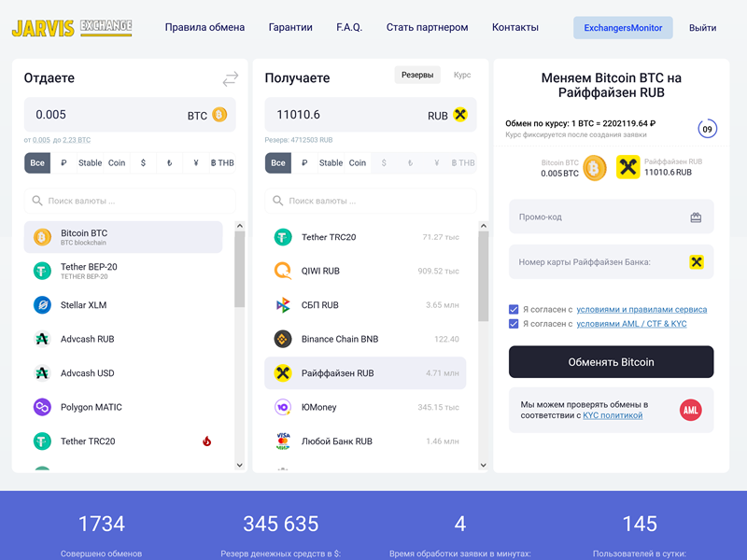Choose Tether BEP-20 in the give list
Viewport: 747px width, 560px height.
(x=123, y=271)
